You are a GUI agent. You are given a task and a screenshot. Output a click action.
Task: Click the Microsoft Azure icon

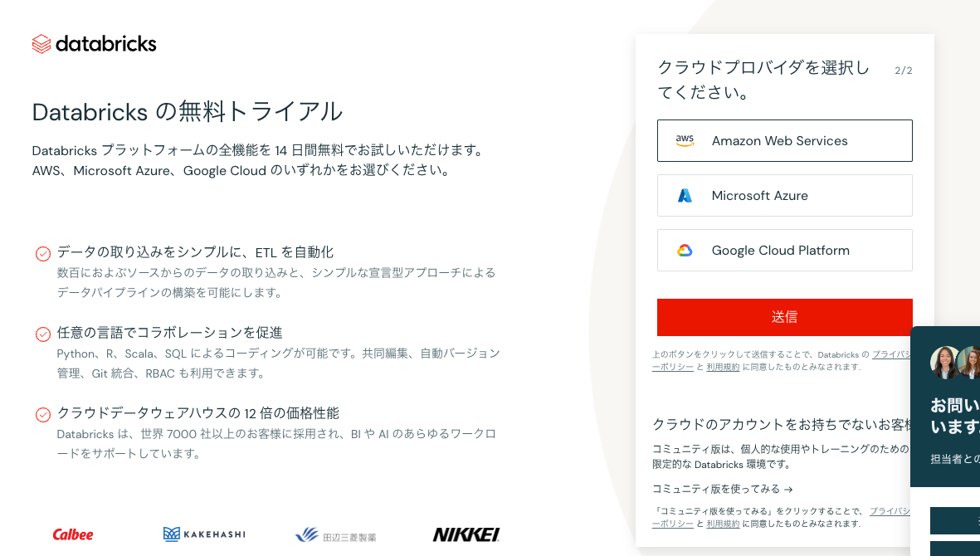coord(685,195)
